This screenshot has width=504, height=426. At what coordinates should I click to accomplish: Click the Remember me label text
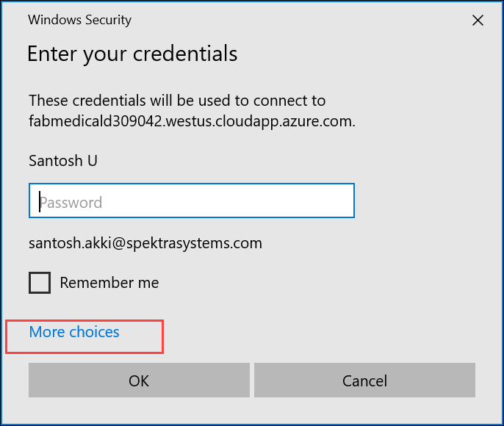109,283
